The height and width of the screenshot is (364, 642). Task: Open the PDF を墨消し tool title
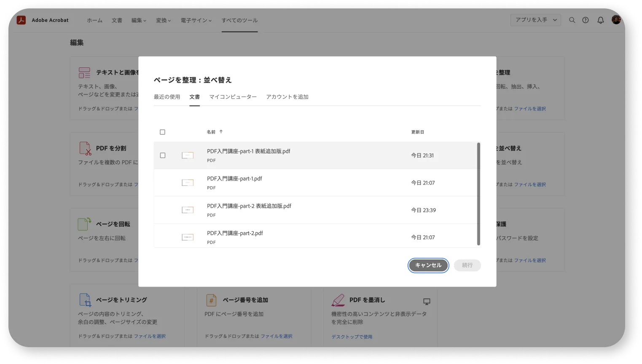(x=367, y=300)
